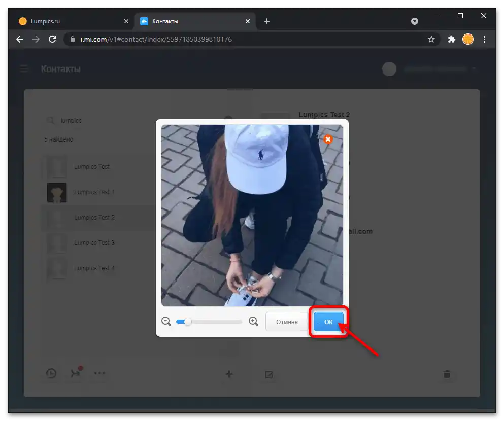504x421 pixels.
Task: Close the Контакты tab
Action: tap(248, 21)
